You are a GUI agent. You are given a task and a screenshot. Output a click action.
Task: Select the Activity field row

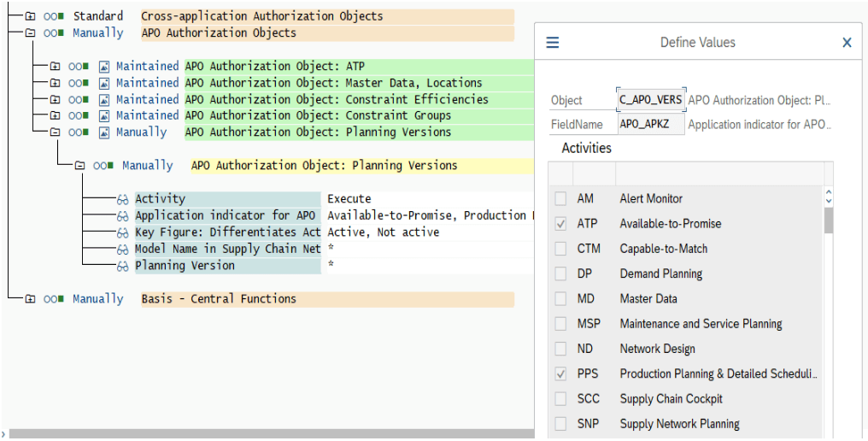click(x=227, y=199)
